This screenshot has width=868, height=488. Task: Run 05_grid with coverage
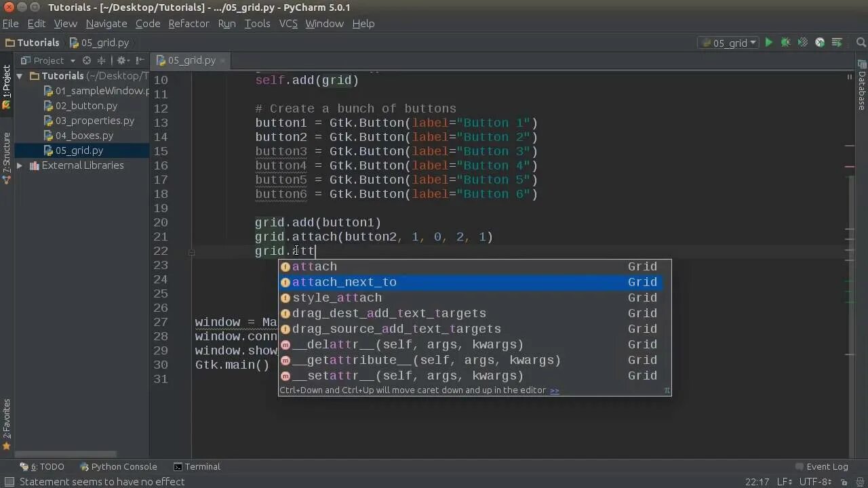tap(802, 43)
